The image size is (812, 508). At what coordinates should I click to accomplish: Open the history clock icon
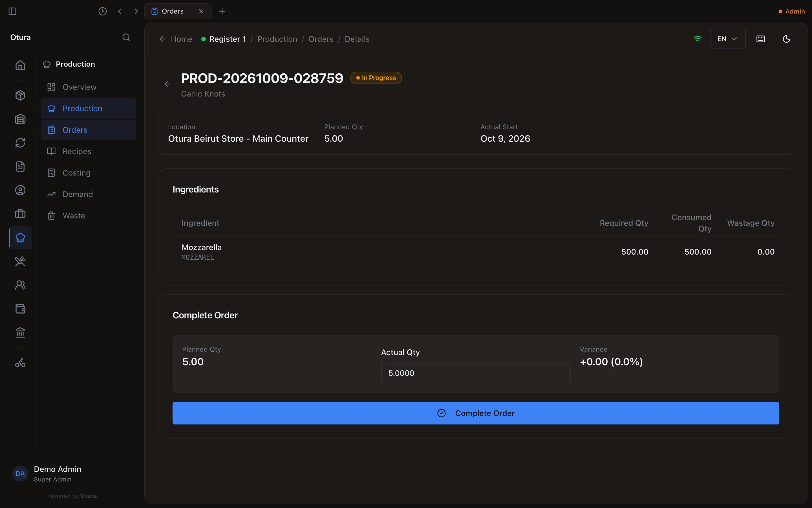[x=103, y=11]
